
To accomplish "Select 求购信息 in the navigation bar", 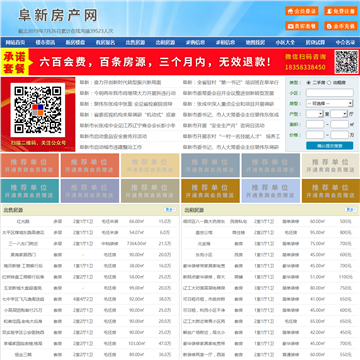I will pos(195,42).
